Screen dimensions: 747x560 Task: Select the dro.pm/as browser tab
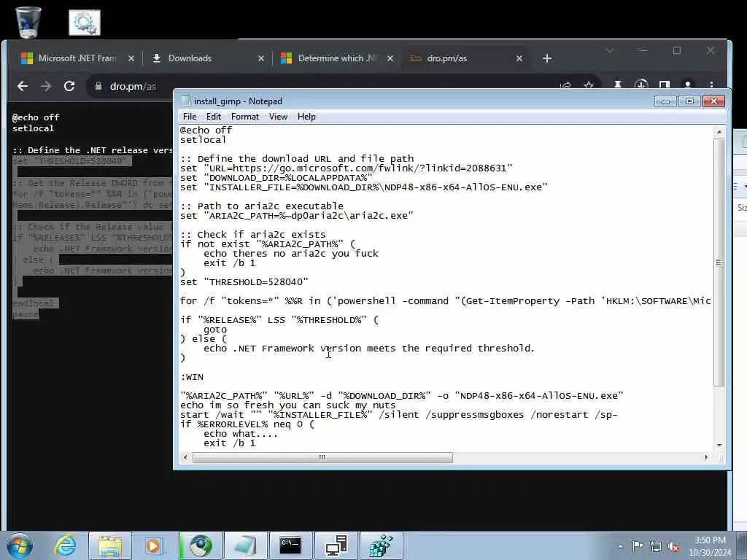coord(446,58)
